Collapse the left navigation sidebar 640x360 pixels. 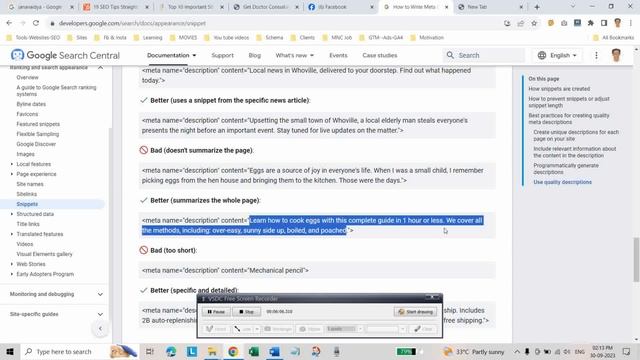coord(100,328)
